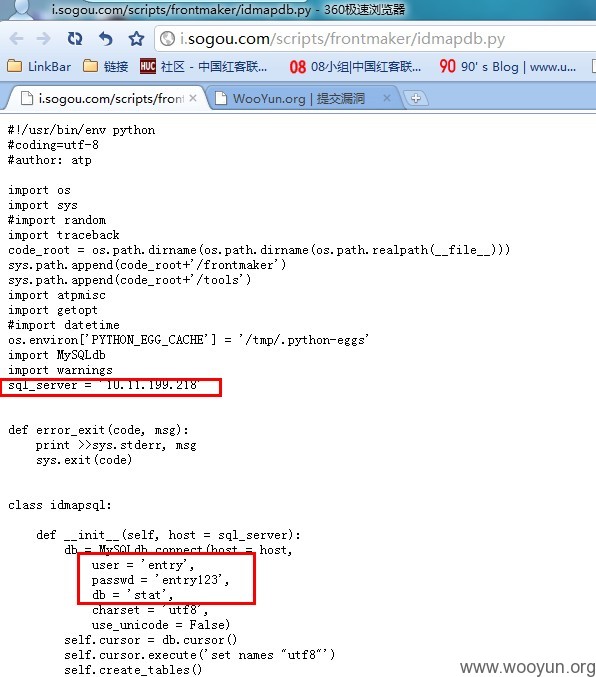Viewport: 596px width, 677px height.
Task: Click the user avatar in title bar
Action: 20,9
